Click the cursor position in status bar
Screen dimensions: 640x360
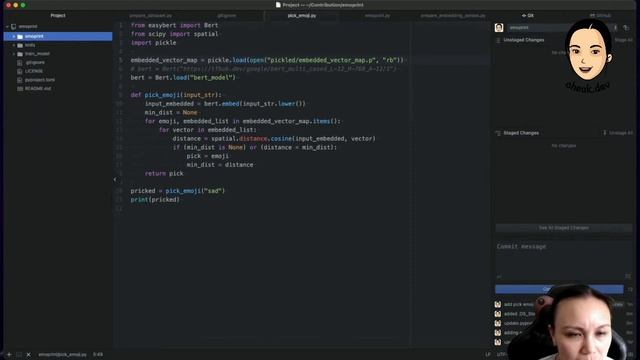point(98,355)
